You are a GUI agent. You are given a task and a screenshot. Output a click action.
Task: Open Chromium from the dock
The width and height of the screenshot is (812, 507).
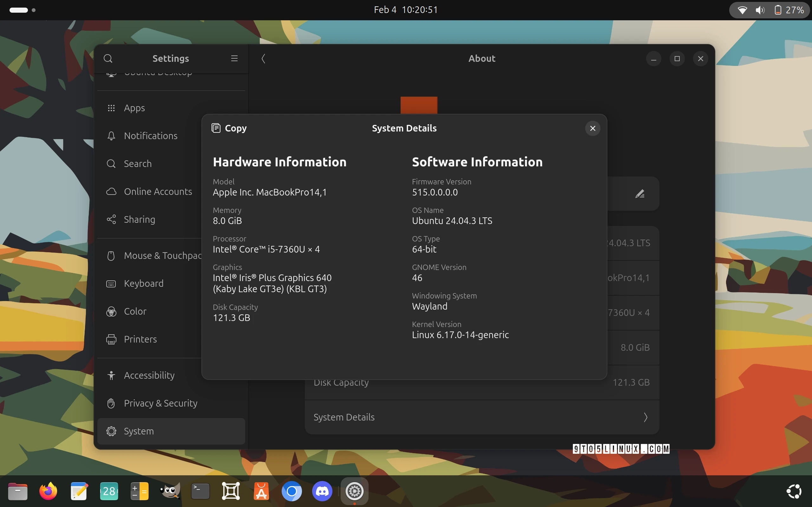(x=291, y=491)
